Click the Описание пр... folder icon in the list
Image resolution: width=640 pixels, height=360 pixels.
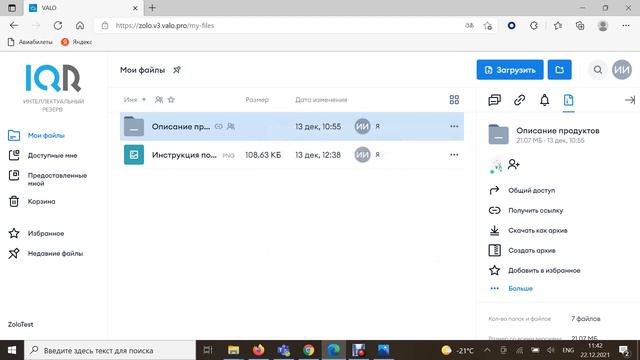134,127
